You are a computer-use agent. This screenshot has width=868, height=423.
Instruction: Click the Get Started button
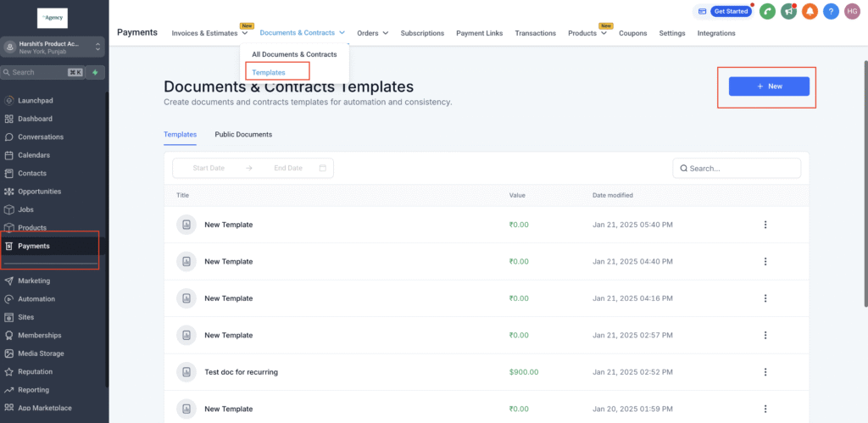(x=730, y=11)
